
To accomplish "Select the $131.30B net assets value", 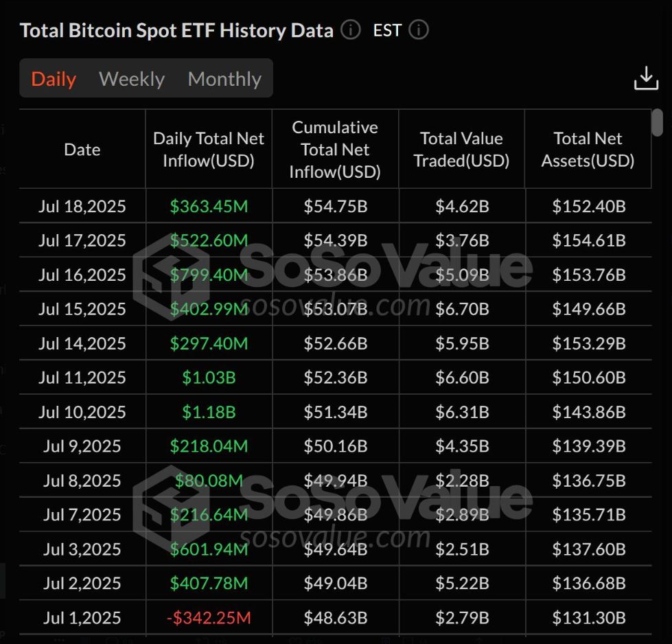I will [x=589, y=618].
